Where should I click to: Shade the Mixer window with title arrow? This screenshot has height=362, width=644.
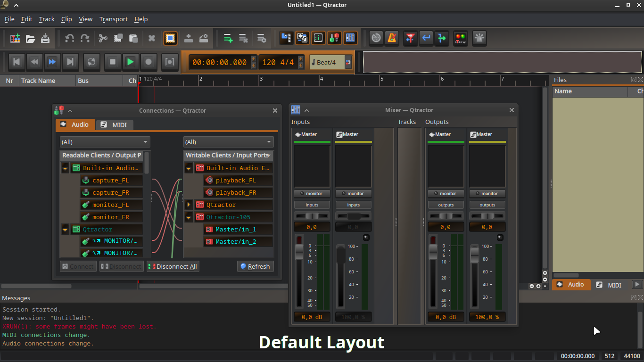pyautogui.click(x=306, y=110)
